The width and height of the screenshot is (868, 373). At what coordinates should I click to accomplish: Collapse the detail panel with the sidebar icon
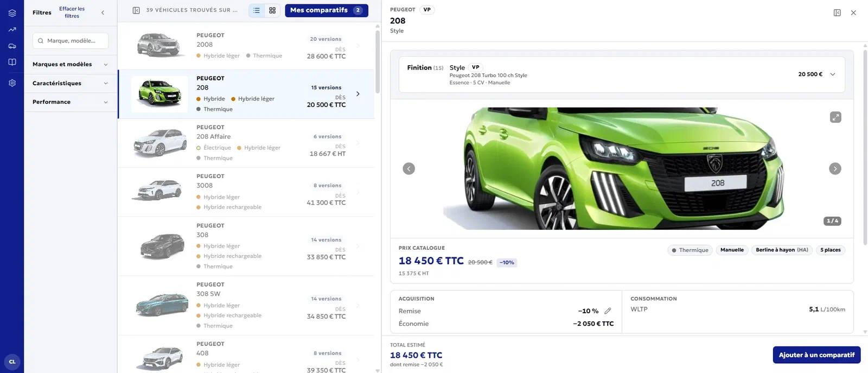pos(837,12)
